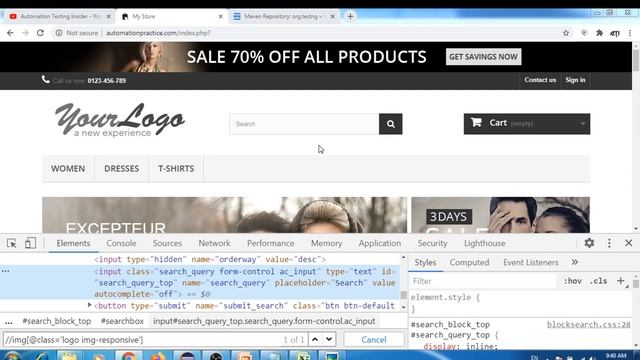Open the WOMEN category menu

pyautogui.click(x=68, y=169)
